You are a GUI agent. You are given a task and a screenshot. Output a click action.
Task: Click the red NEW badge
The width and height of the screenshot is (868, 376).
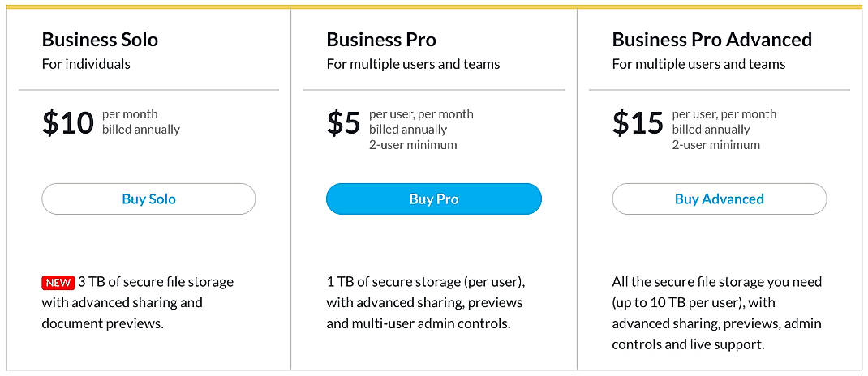point(58,283)
